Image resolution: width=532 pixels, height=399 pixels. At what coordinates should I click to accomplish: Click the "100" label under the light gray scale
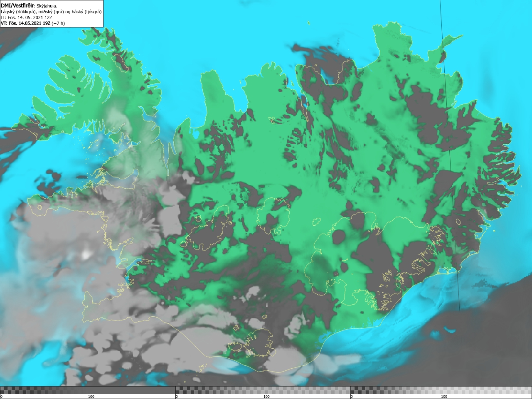tap(444, 397)
